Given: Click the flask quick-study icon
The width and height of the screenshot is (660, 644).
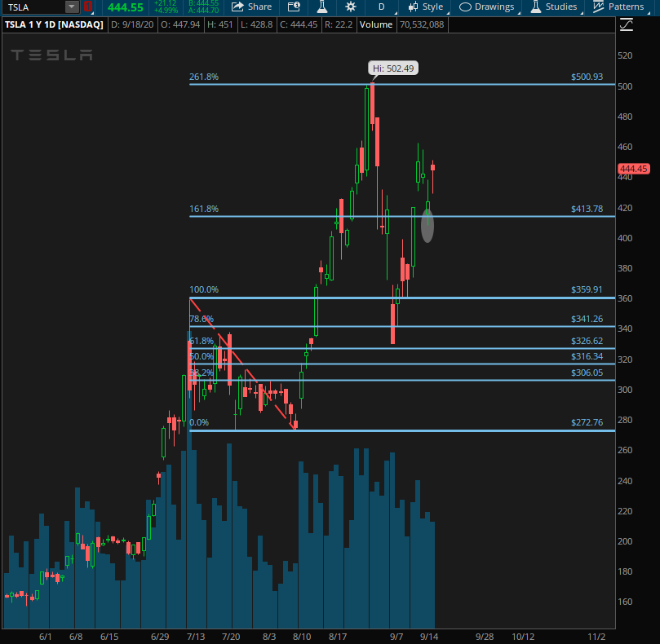Looking at the screenshot, I should (x=322, y=7).
